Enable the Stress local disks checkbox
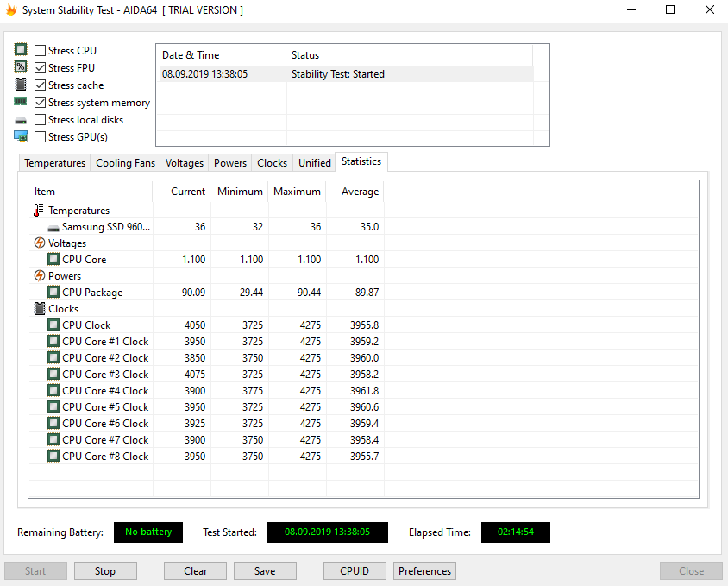The height and width of the screenshot is (586, 728). click(x=41, y=119)
